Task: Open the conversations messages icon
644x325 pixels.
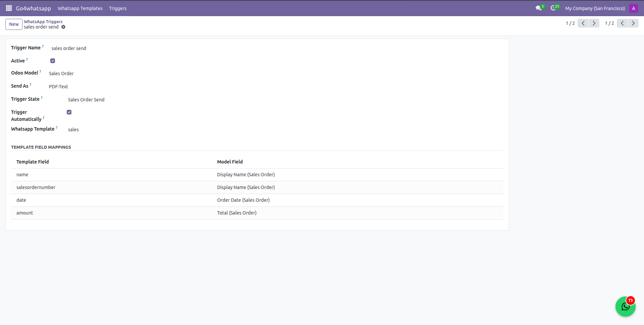Action: [x=539, y=8]
